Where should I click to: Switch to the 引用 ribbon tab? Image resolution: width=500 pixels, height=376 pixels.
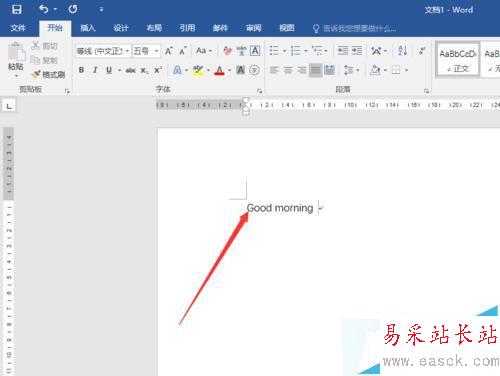click(x=187, y=28)
